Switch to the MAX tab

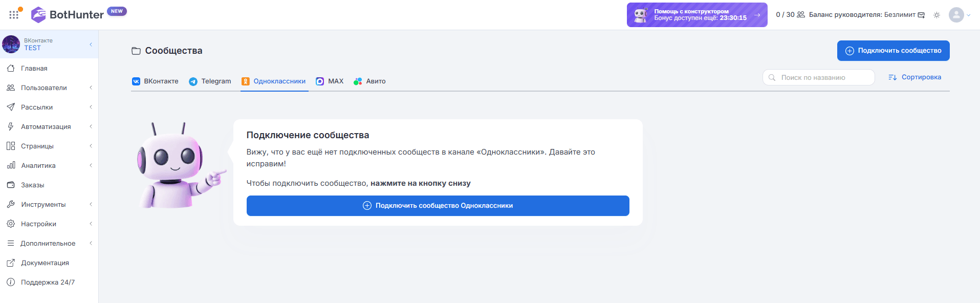(330, 81)
